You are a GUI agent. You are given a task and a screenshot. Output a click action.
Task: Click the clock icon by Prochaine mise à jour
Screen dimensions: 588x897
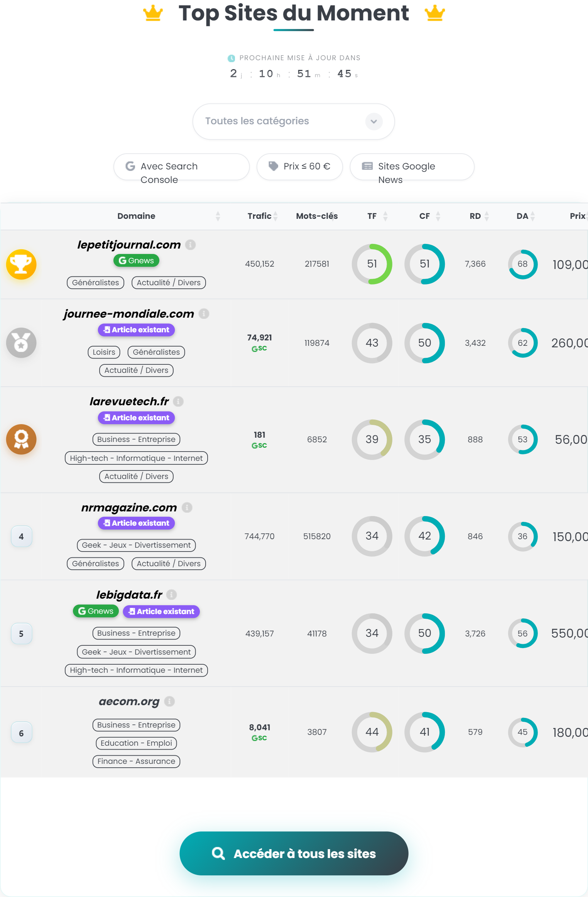[x=231, y=58]
